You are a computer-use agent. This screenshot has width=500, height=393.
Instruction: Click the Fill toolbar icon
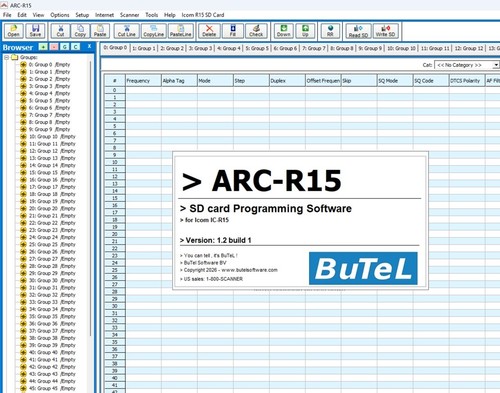pyautogui.click(x=233, y=31)
